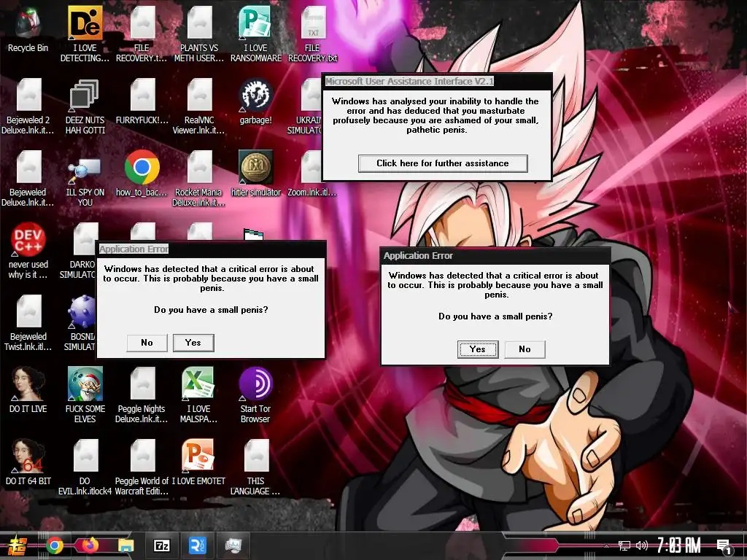
Task: Click Yes in the right Application Error dialog
Action: (478, 349)
